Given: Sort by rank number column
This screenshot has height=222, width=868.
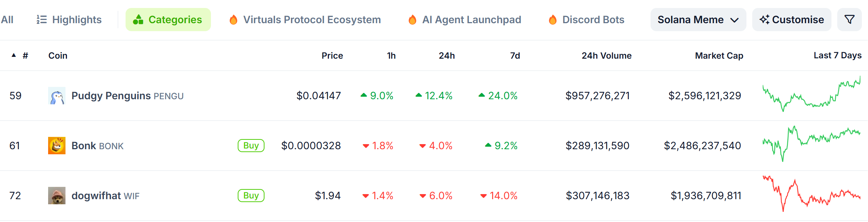Looking at the screenshot, I should [x=25, y=55].
